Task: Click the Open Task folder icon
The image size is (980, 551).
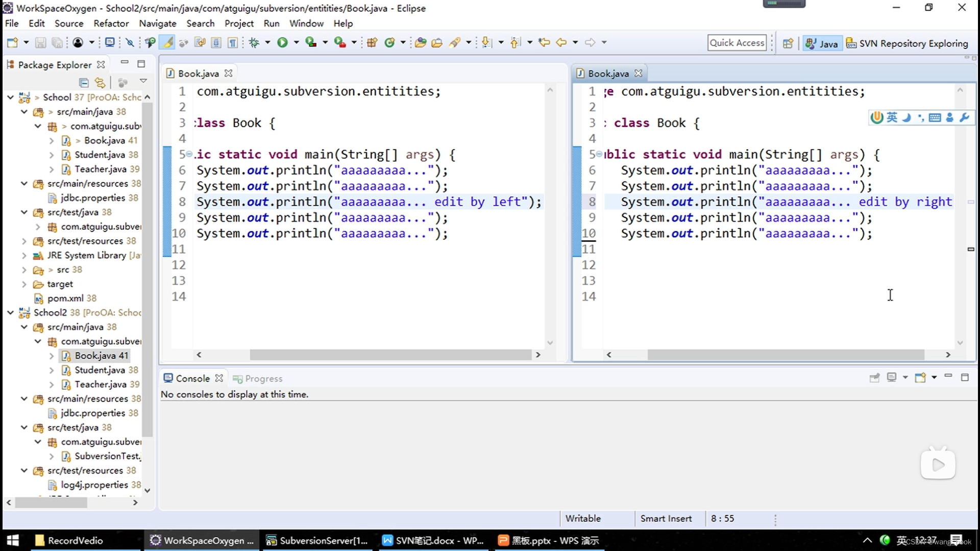Action: [x=437, y=43]
